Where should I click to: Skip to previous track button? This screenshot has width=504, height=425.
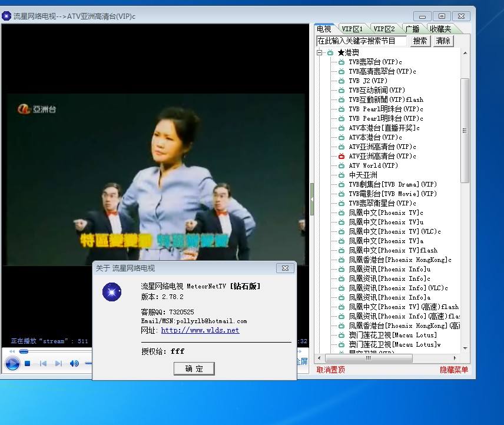[43, 364]
